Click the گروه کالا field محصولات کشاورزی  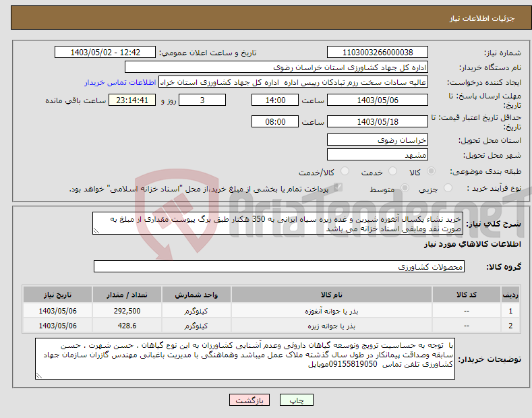click(x=279, y=266)
